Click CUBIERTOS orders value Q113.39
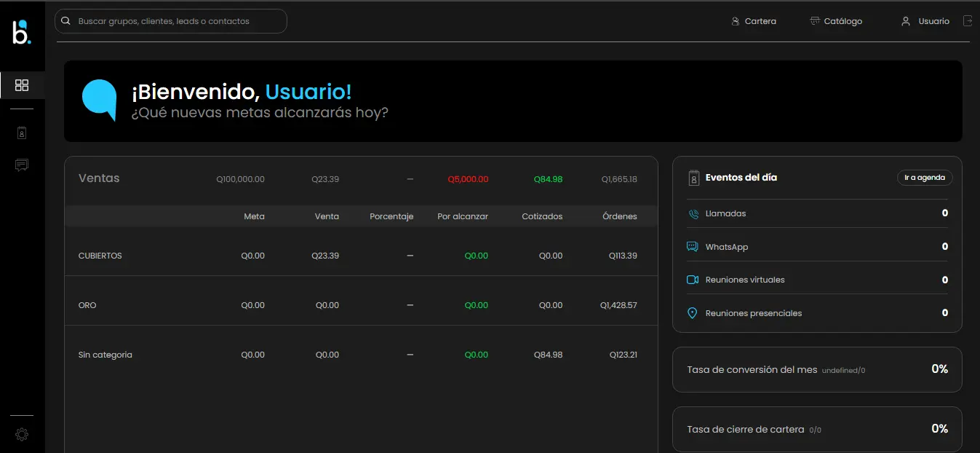980x453 pixels. 623,256
